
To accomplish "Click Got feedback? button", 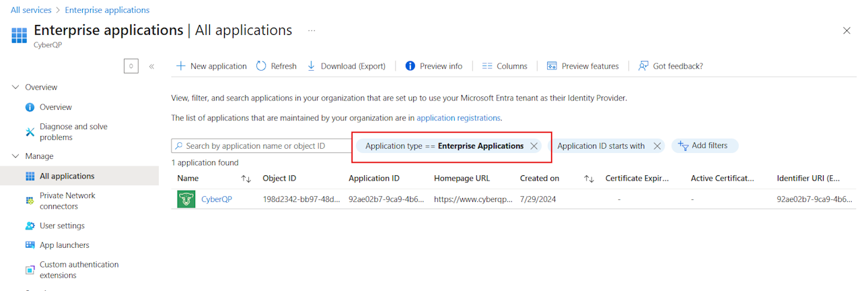I will (671, 66).
